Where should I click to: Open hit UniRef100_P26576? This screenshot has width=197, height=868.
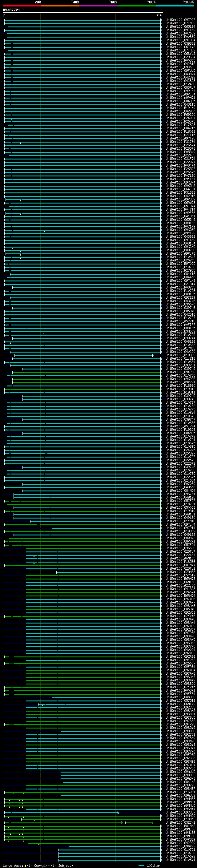click(180, 149)
